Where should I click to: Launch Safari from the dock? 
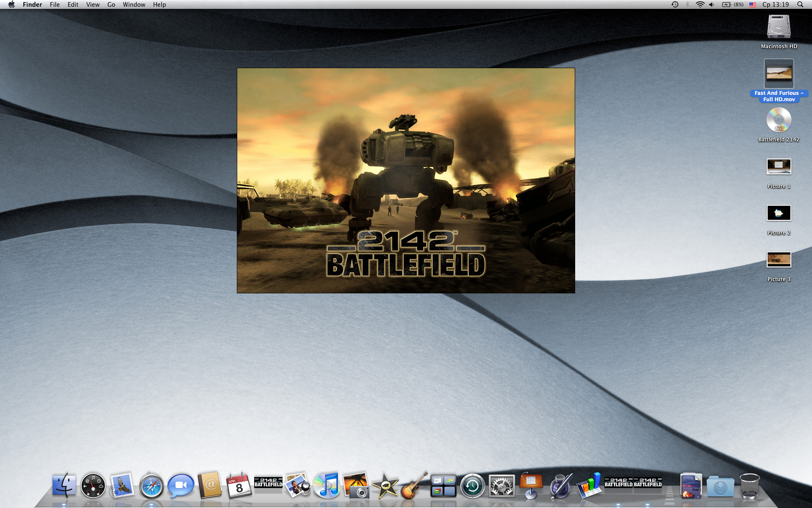point(151,486)
